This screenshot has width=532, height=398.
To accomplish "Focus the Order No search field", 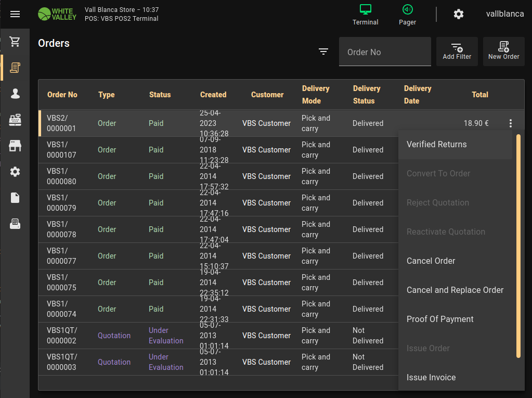I will pyautogui.click(x=385, y=52).
